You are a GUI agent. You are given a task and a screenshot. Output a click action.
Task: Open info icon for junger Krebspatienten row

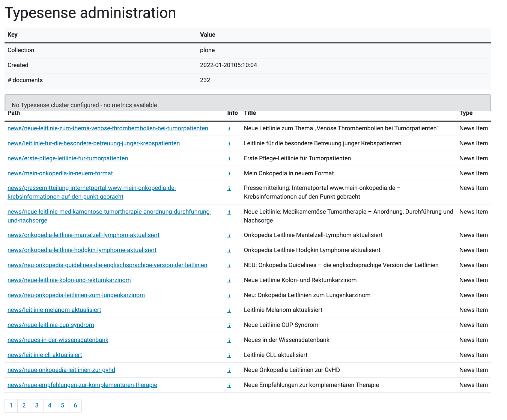229,144
